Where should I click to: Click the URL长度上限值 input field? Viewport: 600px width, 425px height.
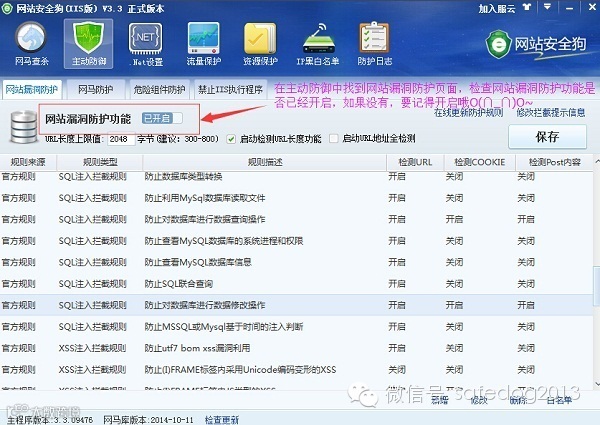[122, 139]
